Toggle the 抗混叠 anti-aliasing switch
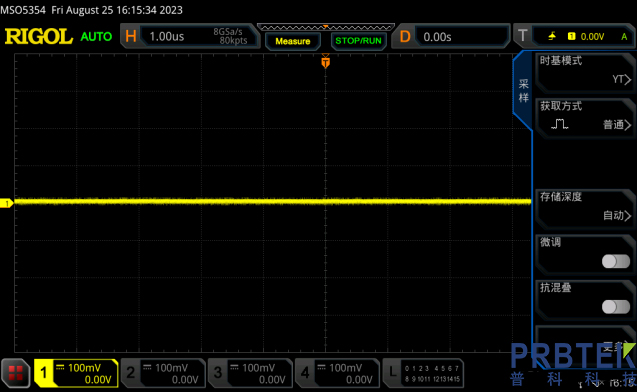 click(616, 307)
